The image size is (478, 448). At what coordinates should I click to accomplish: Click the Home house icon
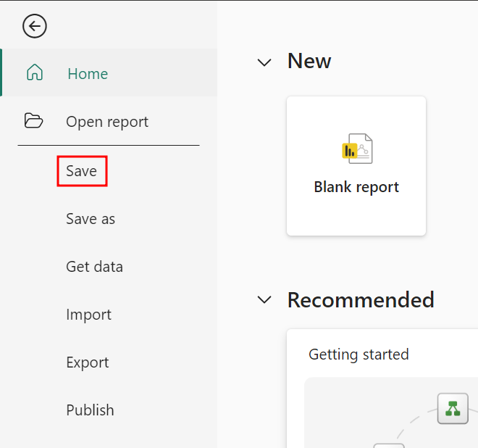[x=35, y=72]
